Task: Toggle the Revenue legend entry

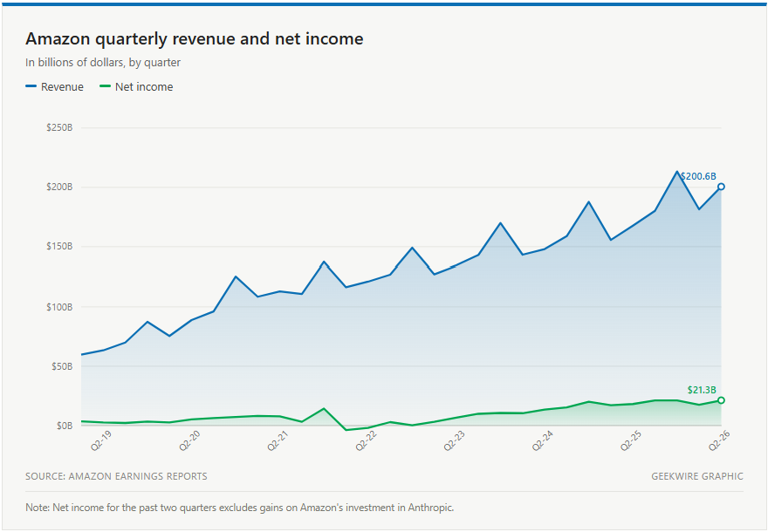Action: tap(54, 86)
